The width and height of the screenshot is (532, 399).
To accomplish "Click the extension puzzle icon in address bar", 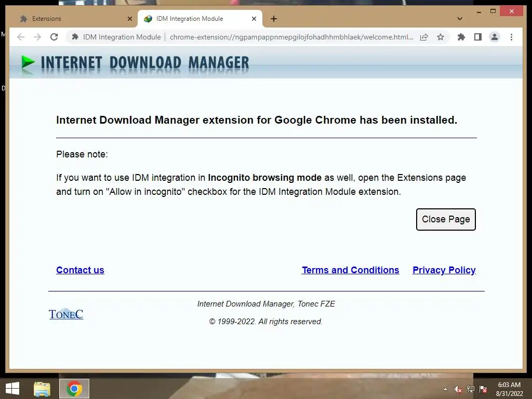I will coord(75,37).
